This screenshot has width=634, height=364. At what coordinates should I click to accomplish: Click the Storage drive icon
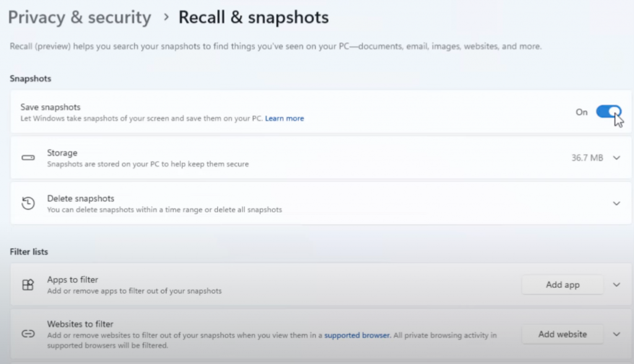[28, 158]
